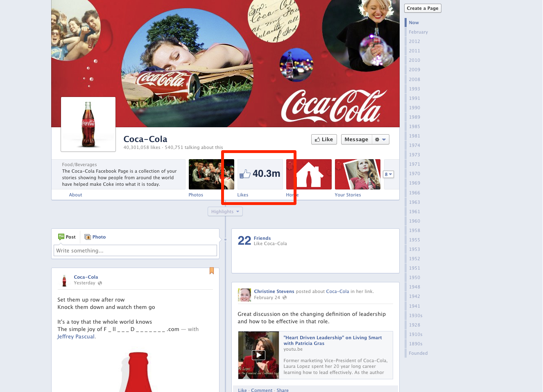
Task: Open "Heart Driven Leadership" video title link
Action: click(x=333, y=340)
